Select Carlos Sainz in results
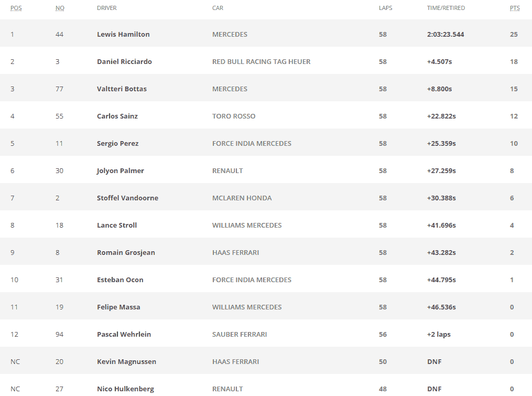The width and height of the screenshot is (532, 396). coord(117,116)
